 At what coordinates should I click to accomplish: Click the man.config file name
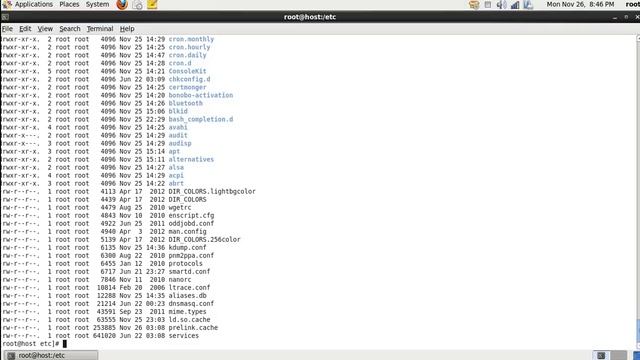point(187,231)
